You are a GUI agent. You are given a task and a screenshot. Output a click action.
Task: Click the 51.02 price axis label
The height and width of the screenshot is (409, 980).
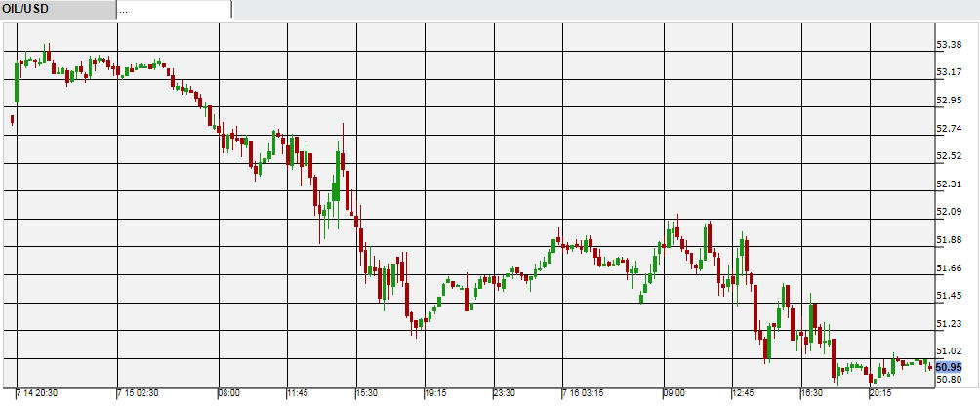point(950,351)
